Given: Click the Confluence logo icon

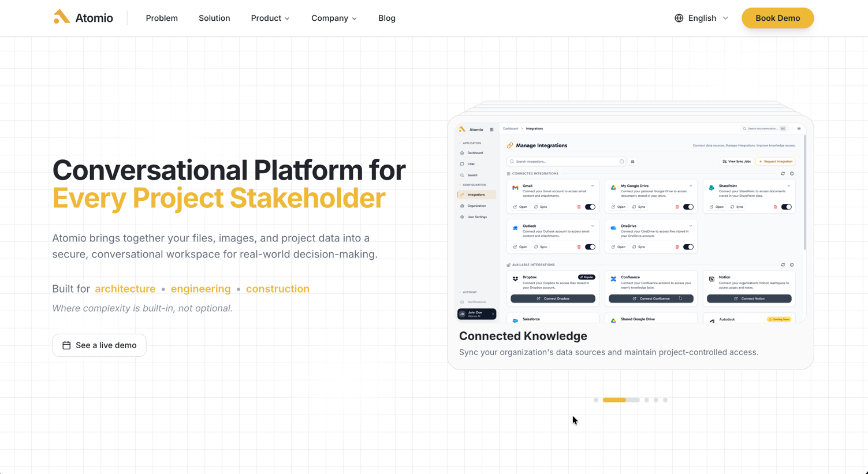Looking at the screenshot, I should (x=613, y=279).
